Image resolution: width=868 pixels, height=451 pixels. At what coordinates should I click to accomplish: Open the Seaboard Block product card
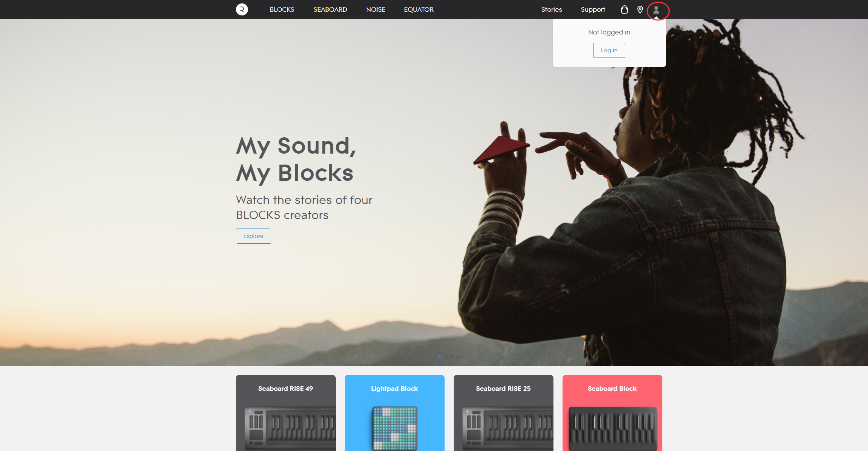[x=612, y=413]
